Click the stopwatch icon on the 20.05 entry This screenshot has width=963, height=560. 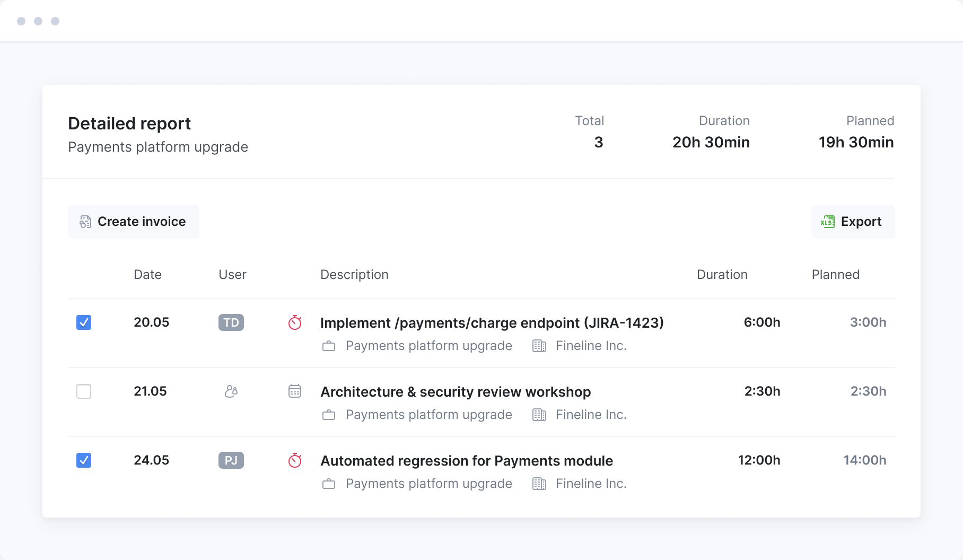coord(295,322)
